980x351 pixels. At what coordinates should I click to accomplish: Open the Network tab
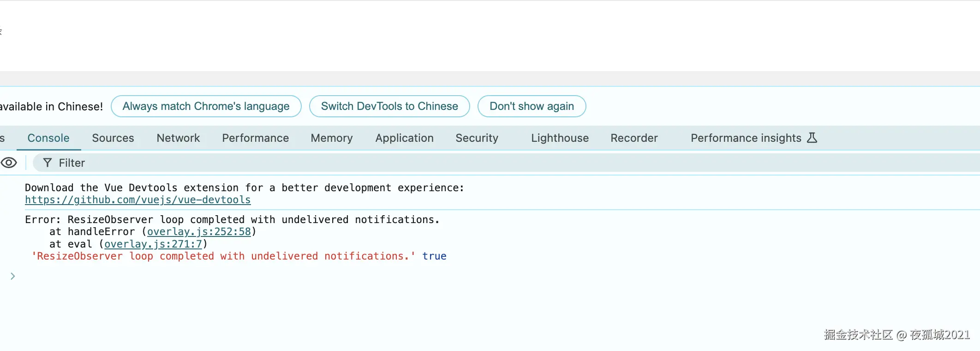point(178,138)
